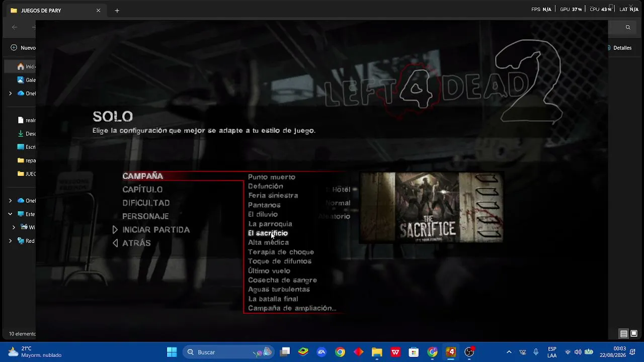Pick the Feria siniestra campaign
The width and height of the screenshot is (644, 362).
tap(273, 196)
